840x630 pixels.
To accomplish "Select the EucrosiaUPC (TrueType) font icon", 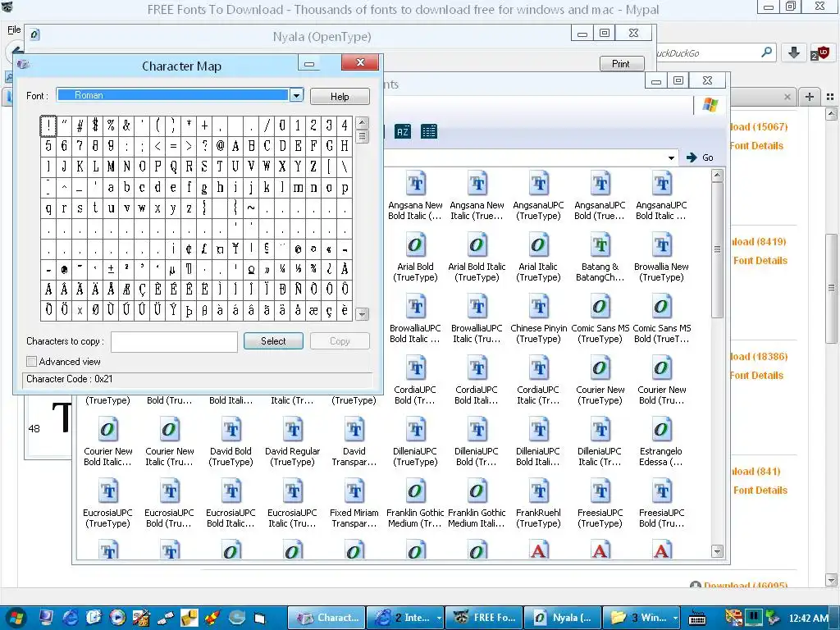I will (107, 492).
